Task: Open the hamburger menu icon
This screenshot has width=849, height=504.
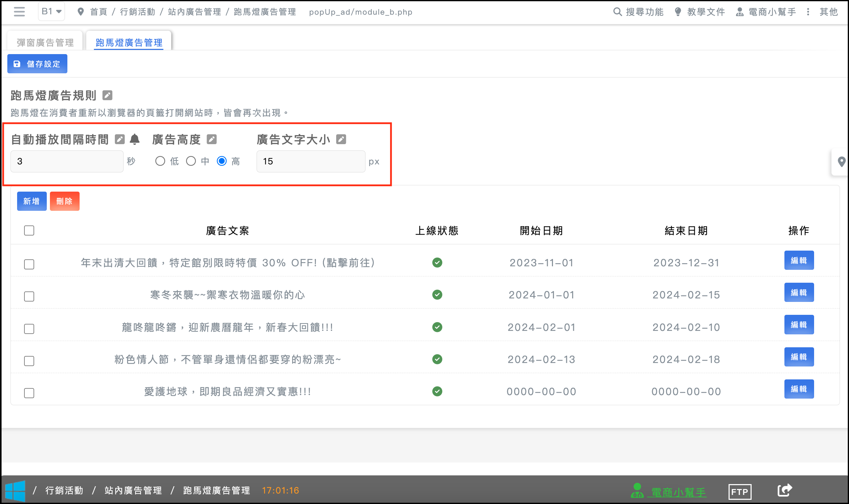Action: point(19,12)
